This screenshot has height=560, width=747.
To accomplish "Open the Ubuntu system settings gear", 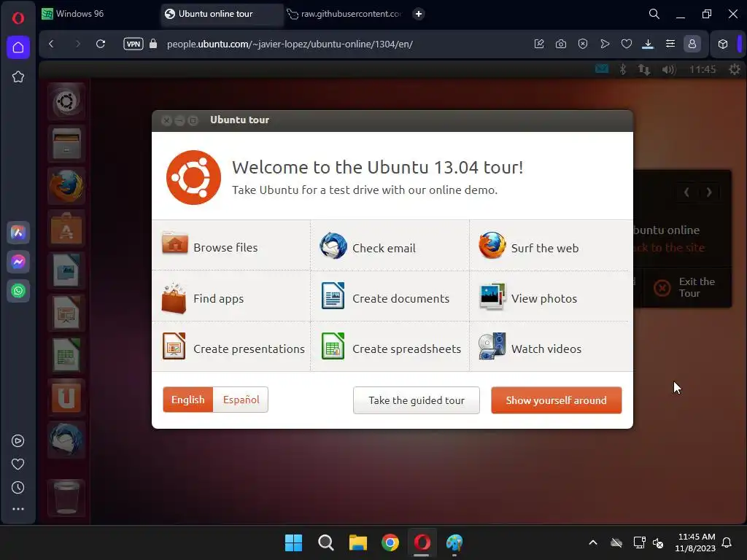I will (734, 69).
